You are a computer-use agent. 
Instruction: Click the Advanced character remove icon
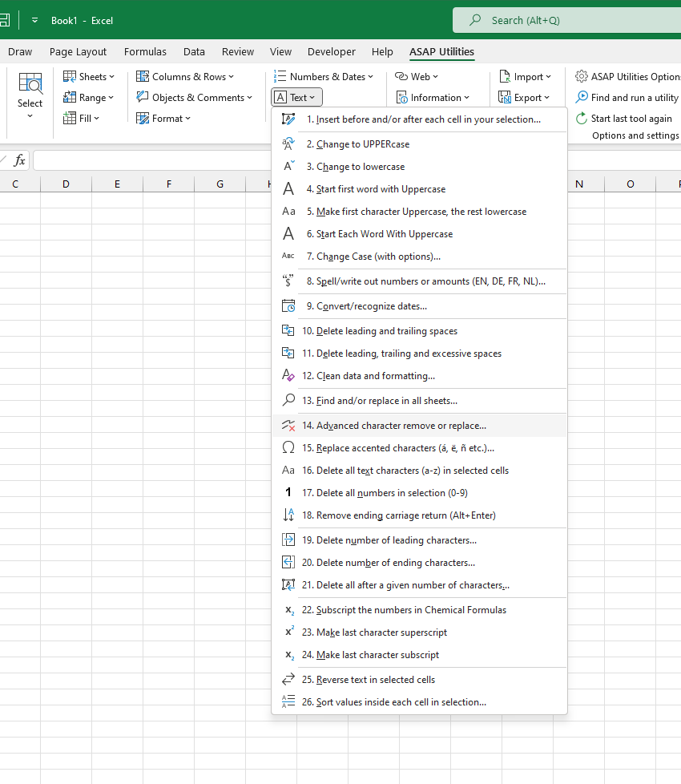[x=288, y=426]
